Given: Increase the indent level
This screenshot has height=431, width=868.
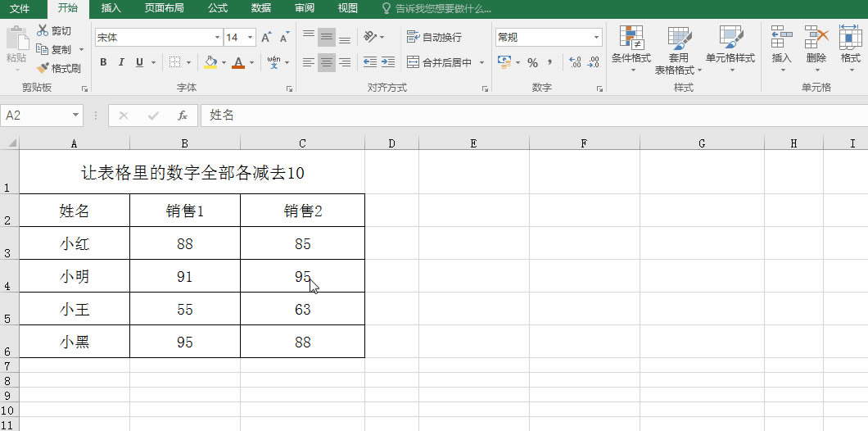Looking at the screenshot, I should pyautogui.click(x=388, y=62).
